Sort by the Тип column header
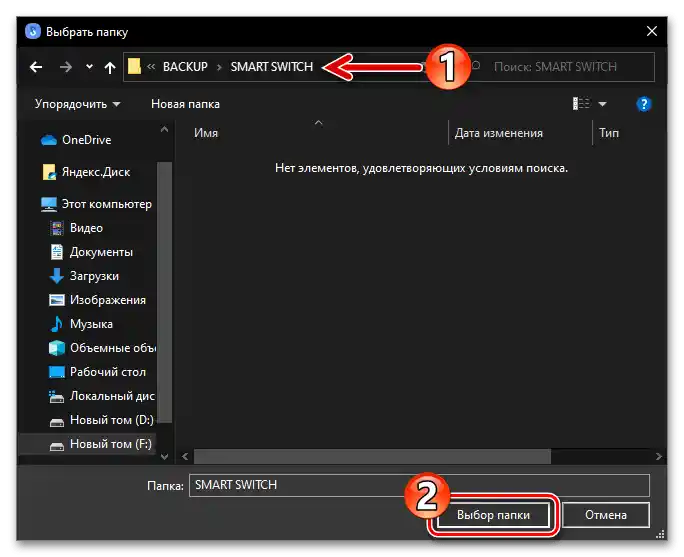 [x=609, y=133]
